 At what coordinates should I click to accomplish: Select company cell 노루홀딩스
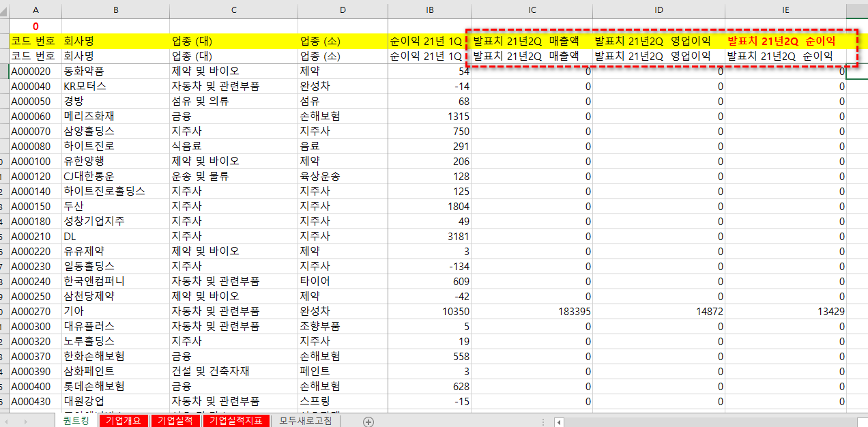[x=115, y=341]
